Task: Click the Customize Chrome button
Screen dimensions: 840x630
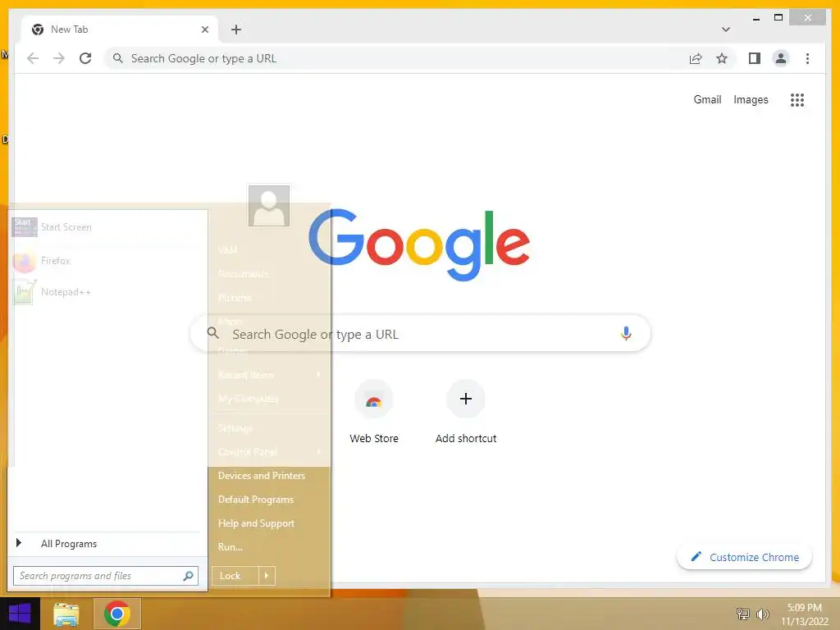Action: [744, 557]
